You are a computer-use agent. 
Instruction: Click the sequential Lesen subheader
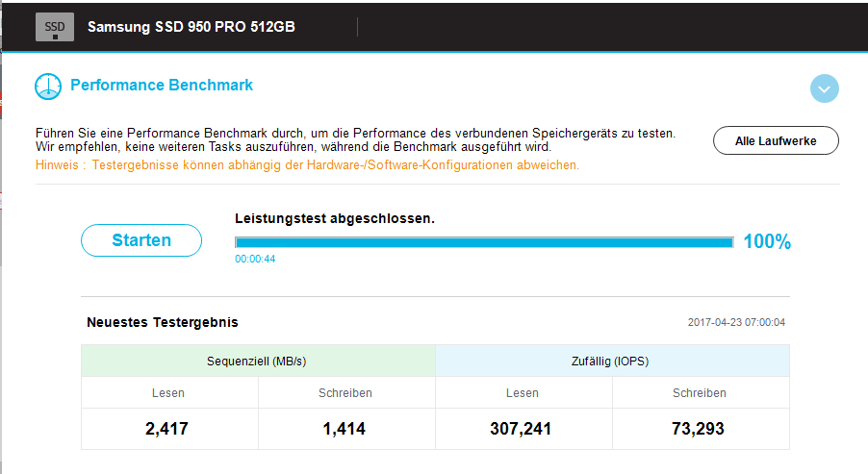[169, 392]
